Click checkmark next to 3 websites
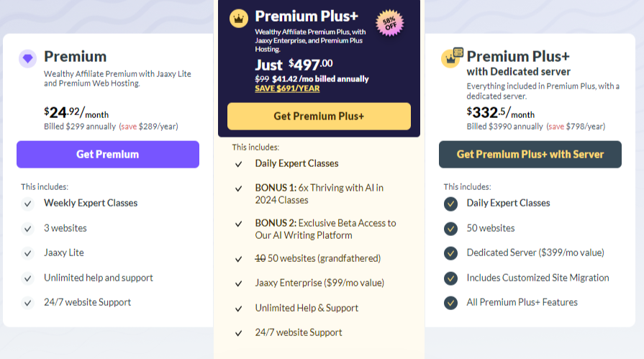This screenshot has height=359, width=644. [27, 229]
